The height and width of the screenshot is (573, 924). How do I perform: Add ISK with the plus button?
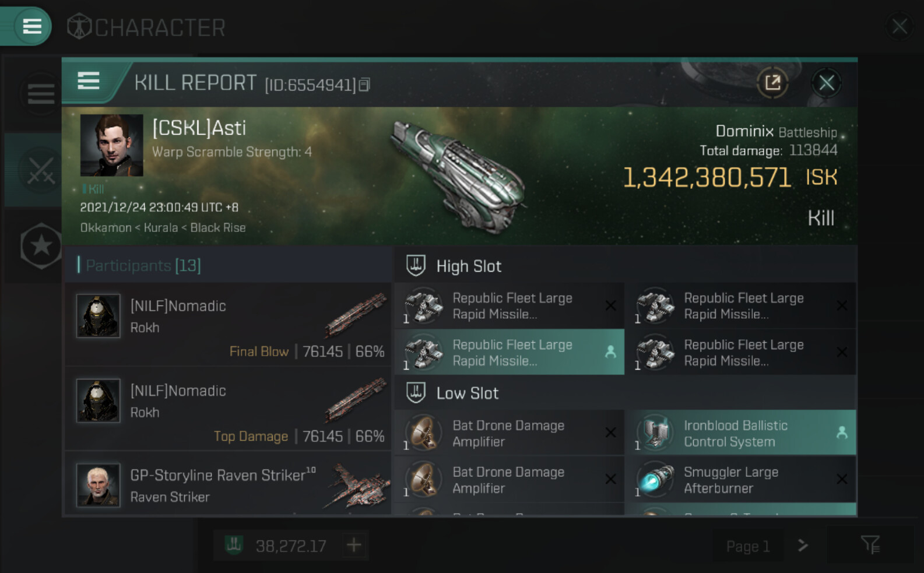pyautogui.click(x=354, y=546)
